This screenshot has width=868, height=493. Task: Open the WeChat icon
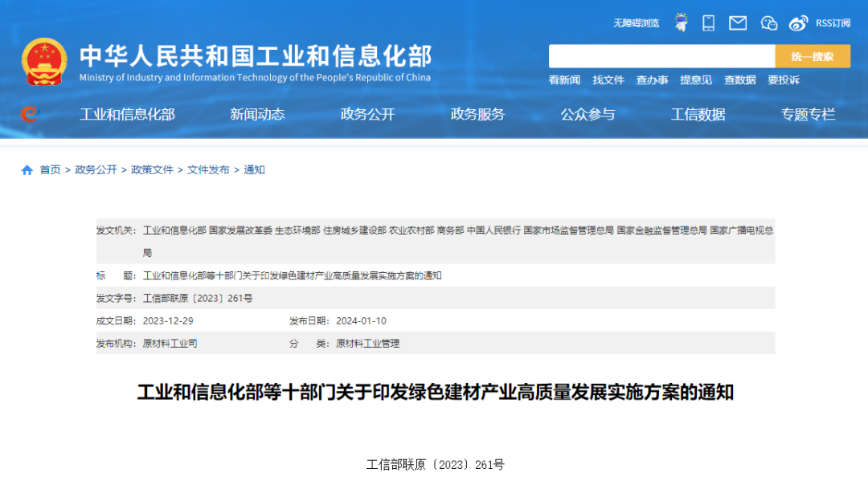[769, 22]
